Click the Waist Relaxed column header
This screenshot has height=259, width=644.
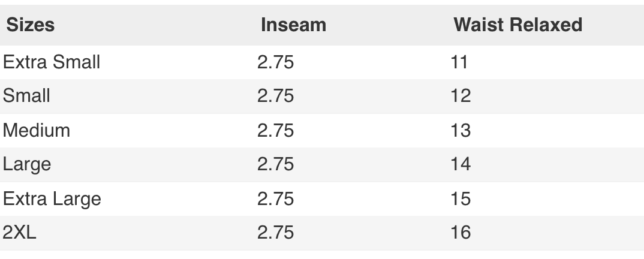point(517,25)
